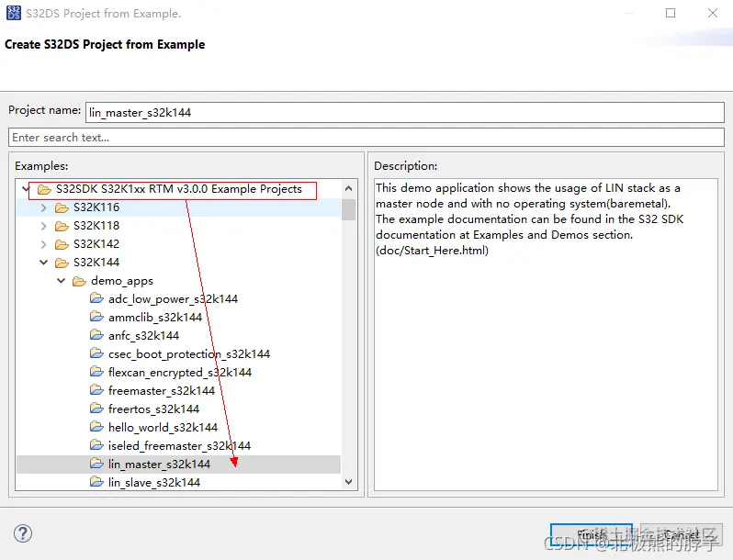Screen dimensions: 733x560
Task: Click the lin_slave_s32k144 project icon
Action: 96,482
